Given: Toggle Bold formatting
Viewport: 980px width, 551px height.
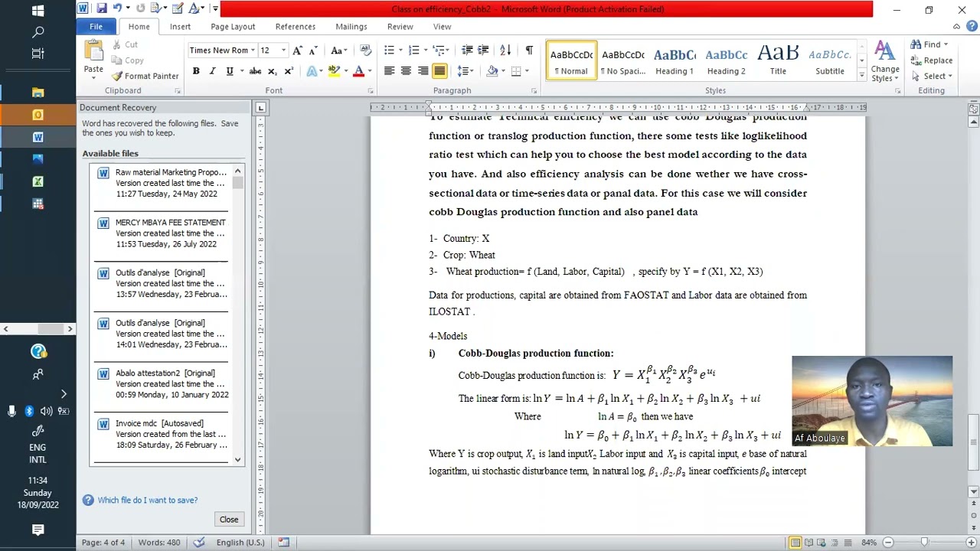Looking at the screenshot, I should [x=196, y=71].
